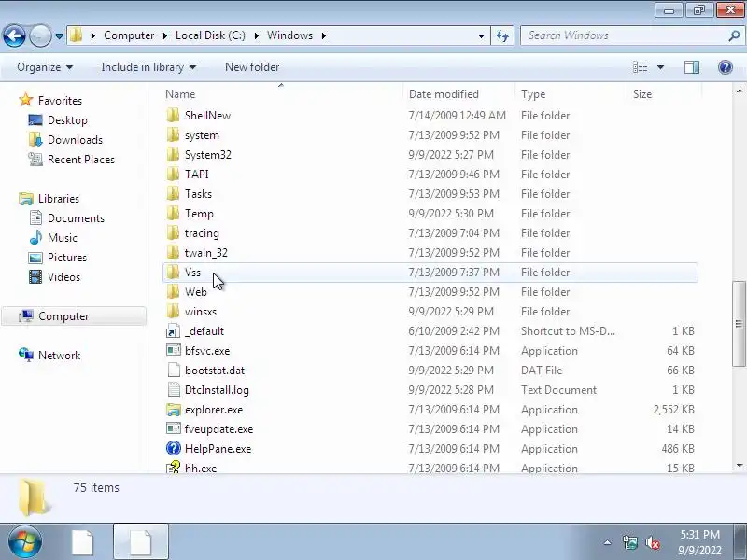This screenshot has height=560, width=747.
Task: Select the _default shortcut icon
Action: tap(173, 331)
